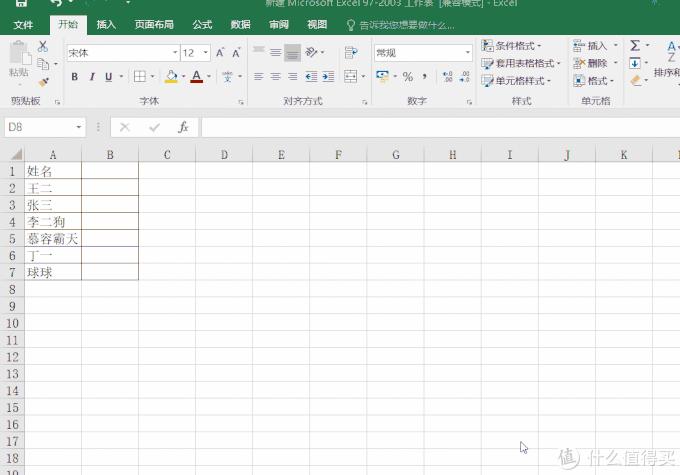Open the font size 12 dropdown
Screen dimensions: 680x475
point(206,53)
